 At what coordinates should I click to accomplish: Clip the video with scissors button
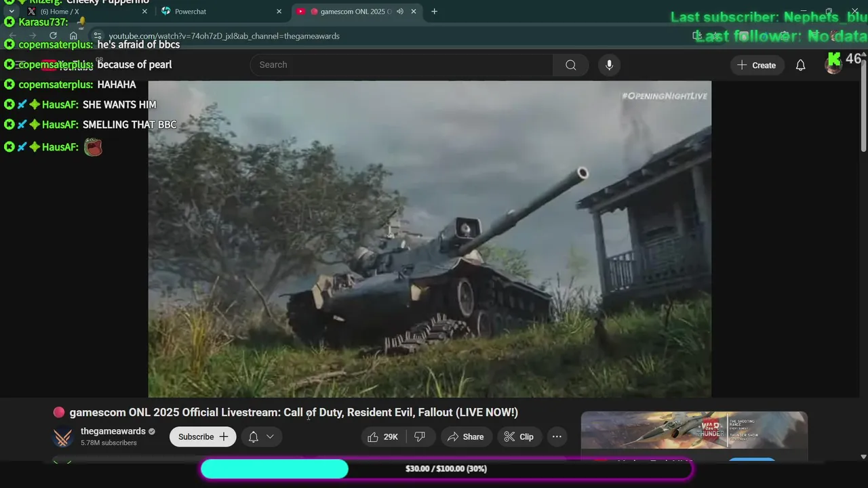(519, 437)
